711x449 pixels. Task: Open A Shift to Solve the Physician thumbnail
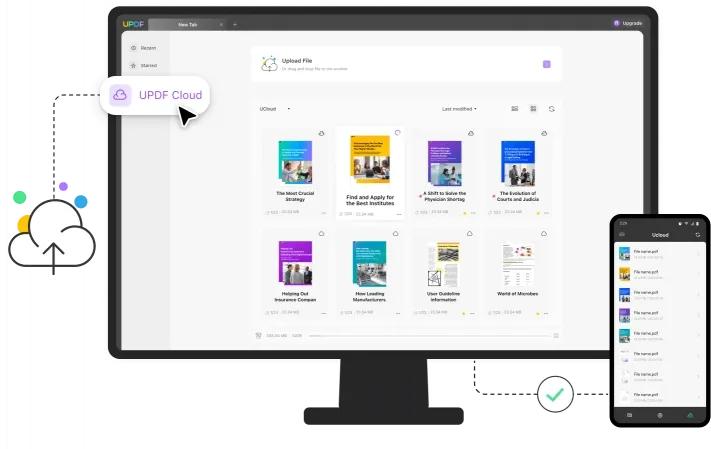[445, 163]
